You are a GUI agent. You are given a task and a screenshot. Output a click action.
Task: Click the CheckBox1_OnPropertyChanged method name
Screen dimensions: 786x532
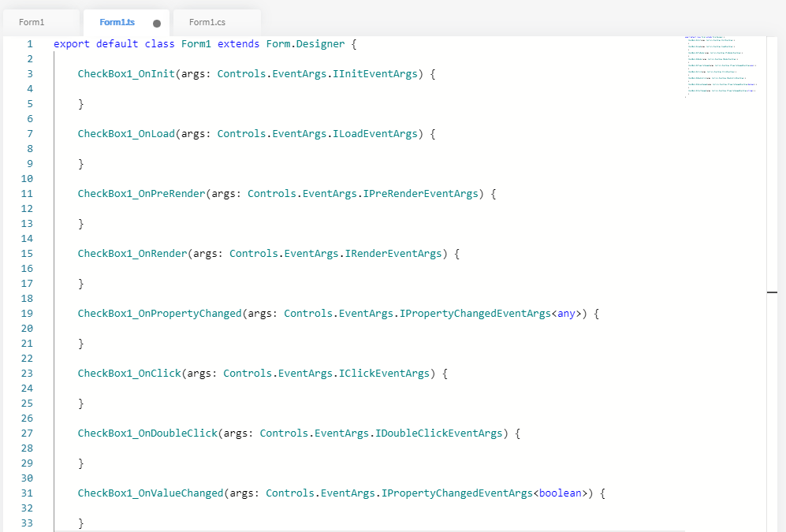click(x=158, y=314)
